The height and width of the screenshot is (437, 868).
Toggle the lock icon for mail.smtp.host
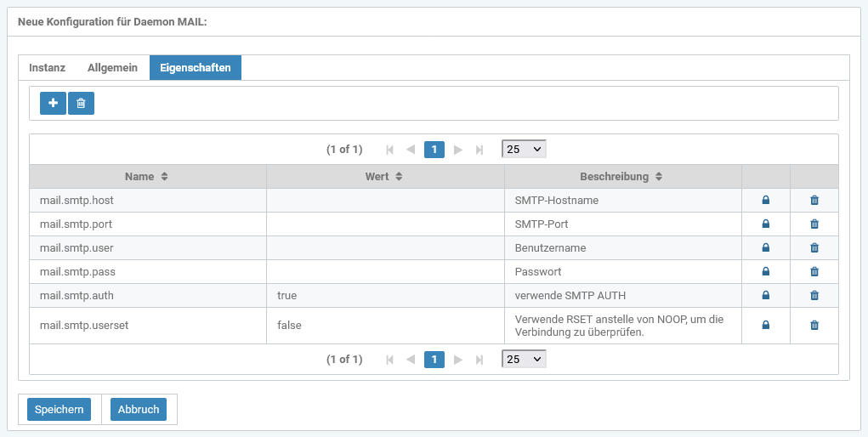765,201
